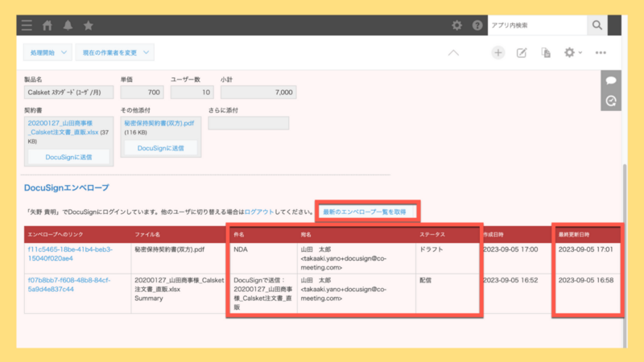Open the hamburger menu icon
Image resolution: width=644 pixels, height=362 pixels.
point(27,26)
